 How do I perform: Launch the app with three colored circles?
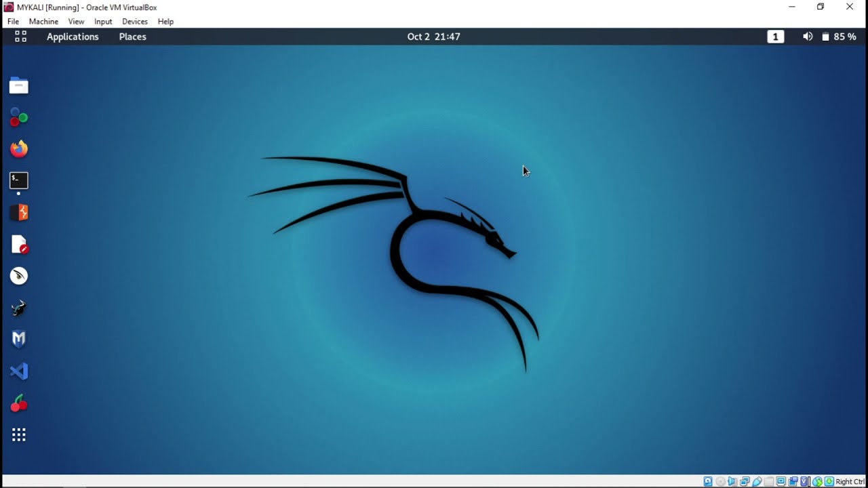[x=19, y=117]
